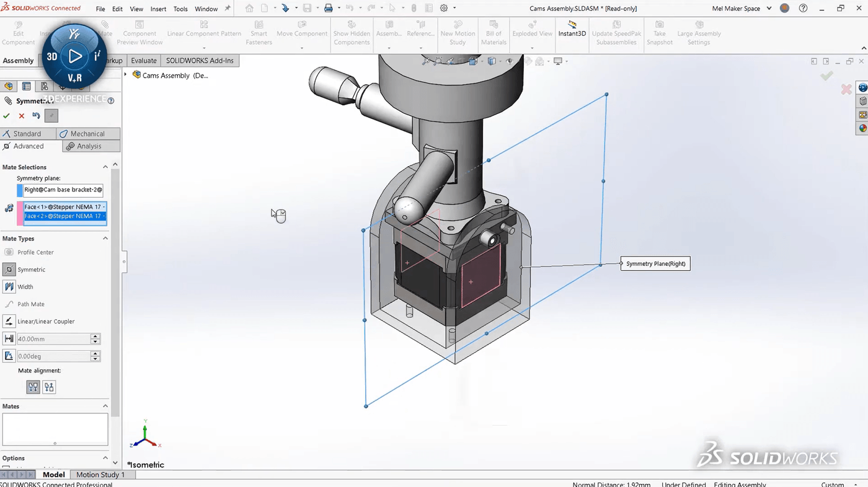This screenshot has height=487, width=868.
Task: Select the Symmetric mate type
Action: click(x=31, y=270)
